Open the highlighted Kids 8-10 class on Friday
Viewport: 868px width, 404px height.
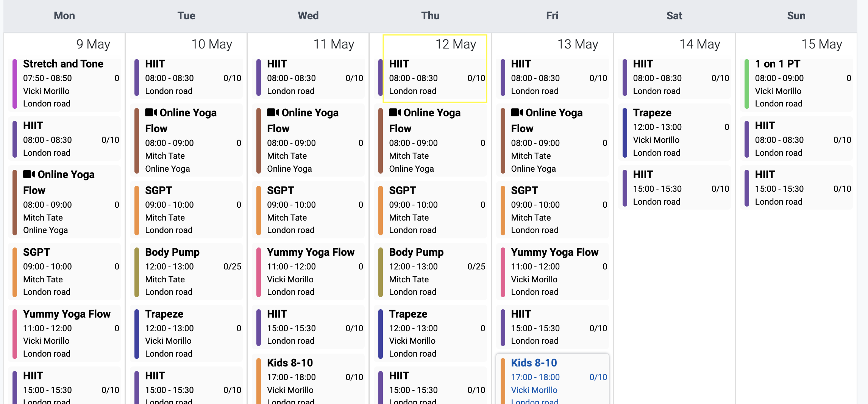552,377
